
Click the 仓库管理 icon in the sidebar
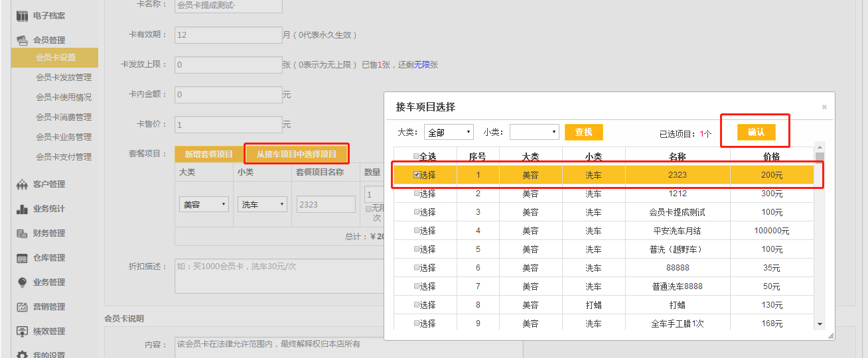tap(22, 258)
